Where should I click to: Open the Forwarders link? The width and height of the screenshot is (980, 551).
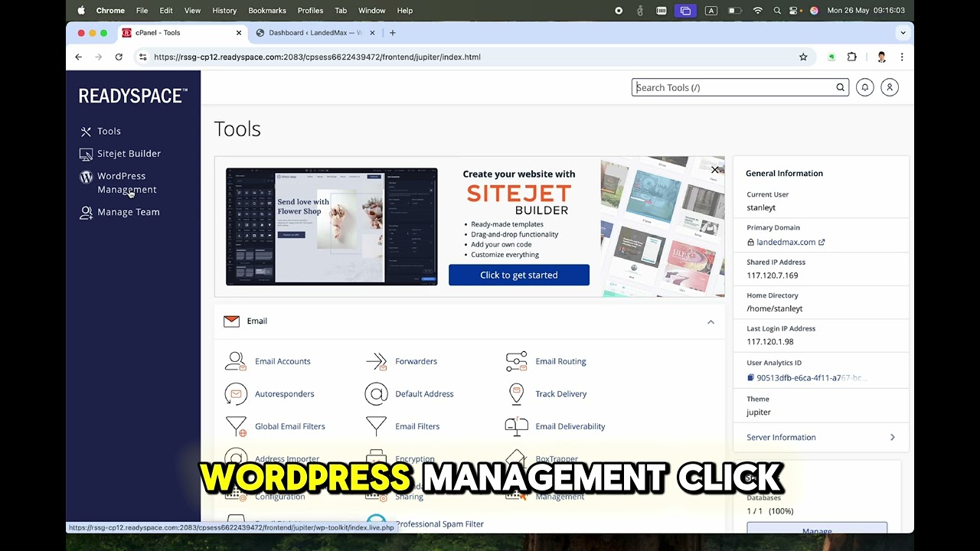[x=416, y=361]
